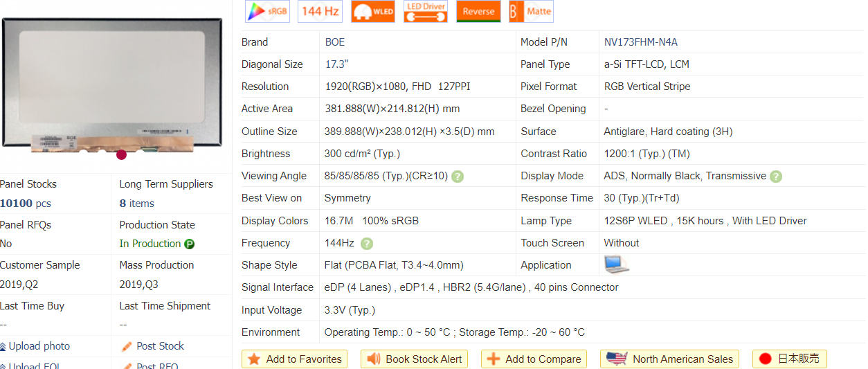Screen dimensions: 868x369
Task: Click resolution 1920(RGB)×1080 value
Action: coord(399,87)
